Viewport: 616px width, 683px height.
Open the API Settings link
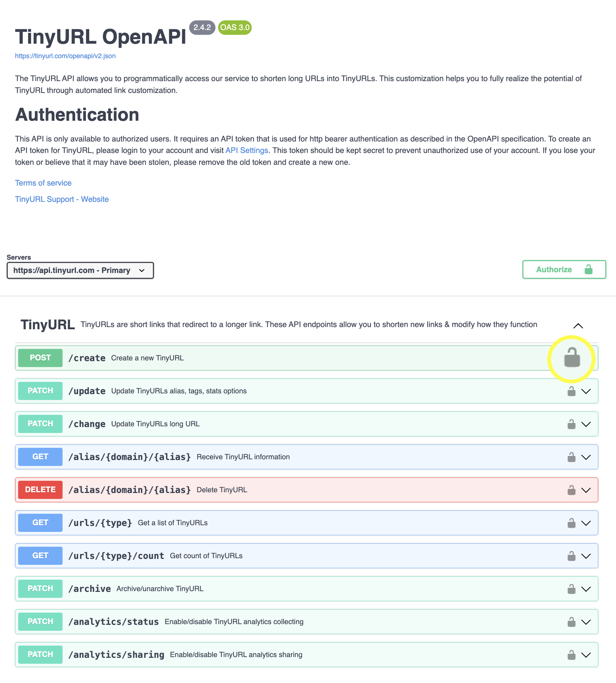click(x=247, y=150)
